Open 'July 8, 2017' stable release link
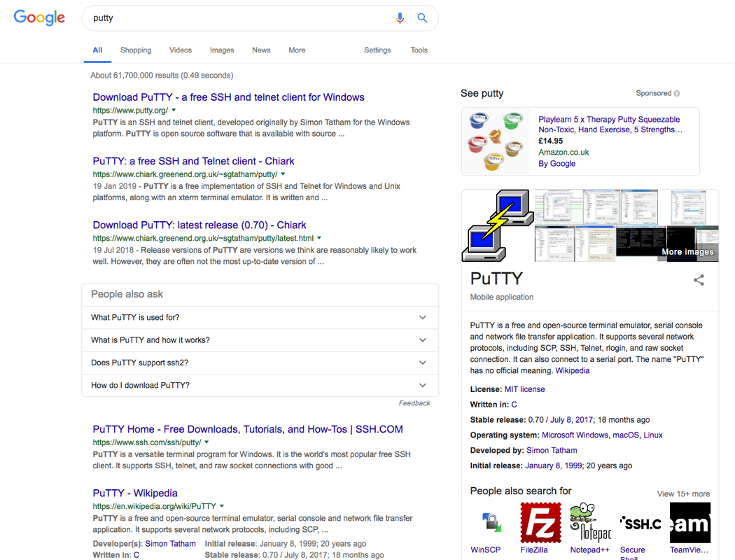Viewport: 735px width, 560px height. [571, 420]
